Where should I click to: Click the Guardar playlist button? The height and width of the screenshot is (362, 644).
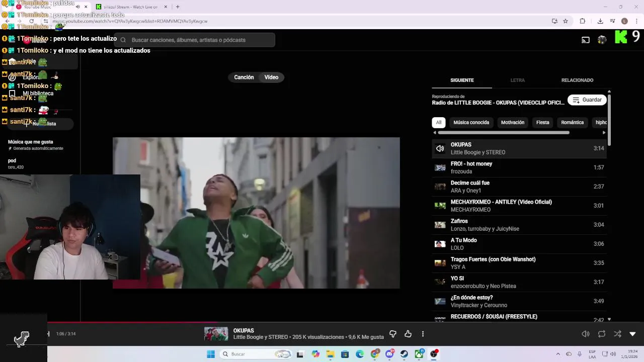tap(587, 100)
